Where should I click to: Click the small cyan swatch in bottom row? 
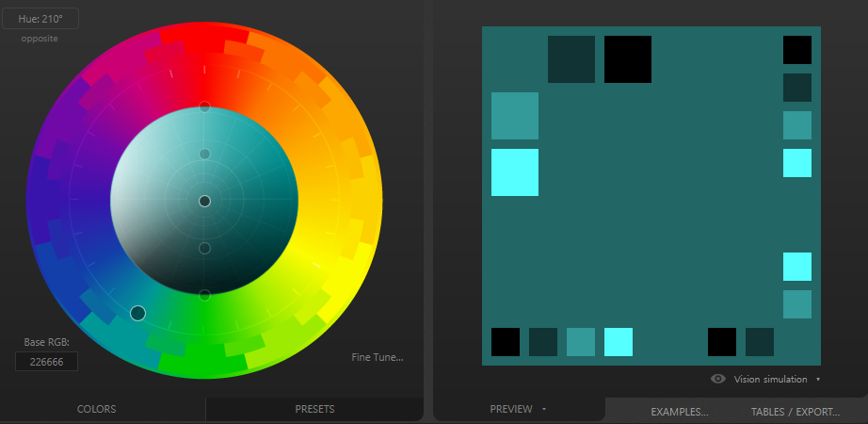pyautogui.click(x=619, y=342)
